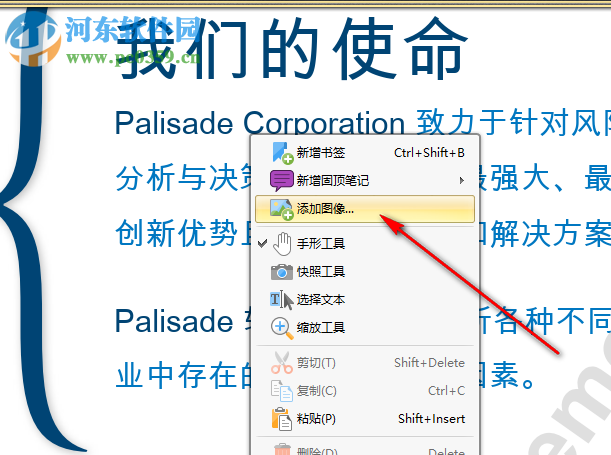Click the Zoom Tool magnifier icon
Image resolution: width=611 pixels, height=455 pixels.
click(x=282, y=328)
